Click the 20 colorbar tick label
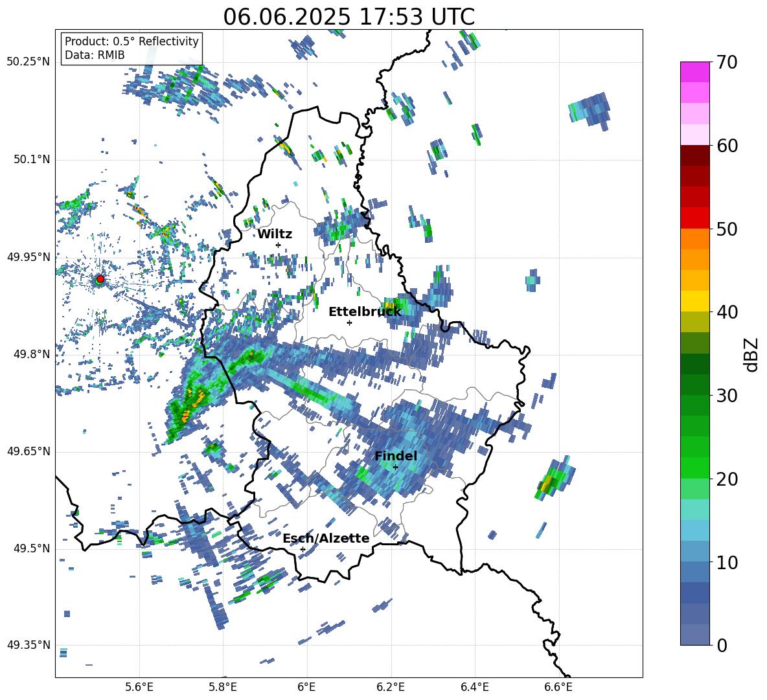 pos(727,479)
